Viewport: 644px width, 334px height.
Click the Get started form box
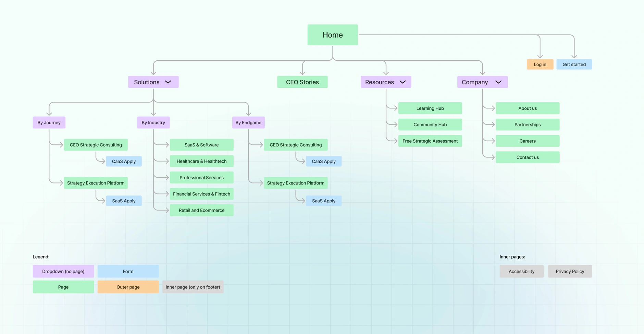point(574,64)
